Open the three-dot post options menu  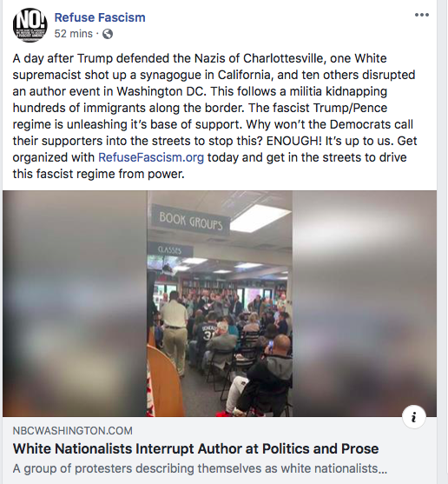(421, 15)
